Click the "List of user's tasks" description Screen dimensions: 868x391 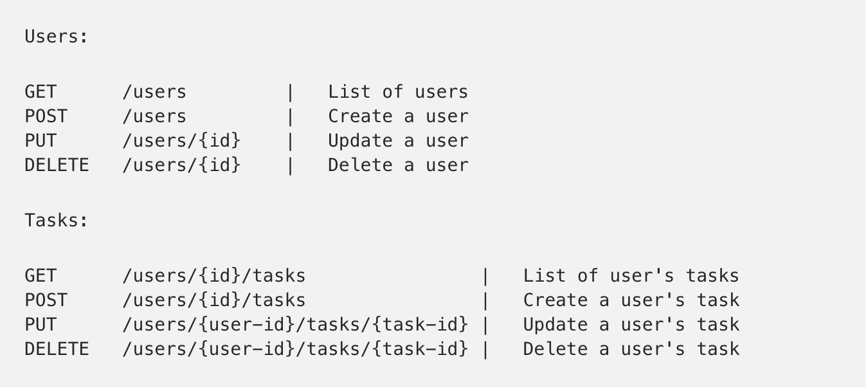pyautogui.click(x=631, y=276)
